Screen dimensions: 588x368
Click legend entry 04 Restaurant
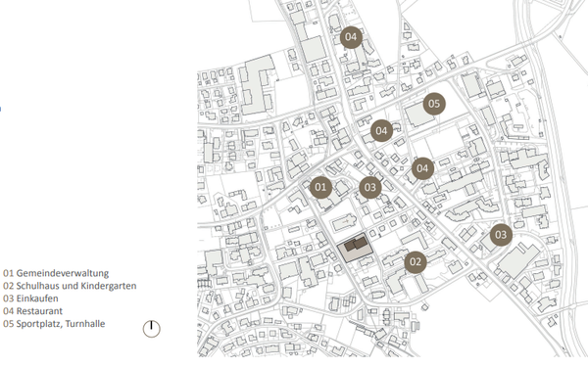33,311
